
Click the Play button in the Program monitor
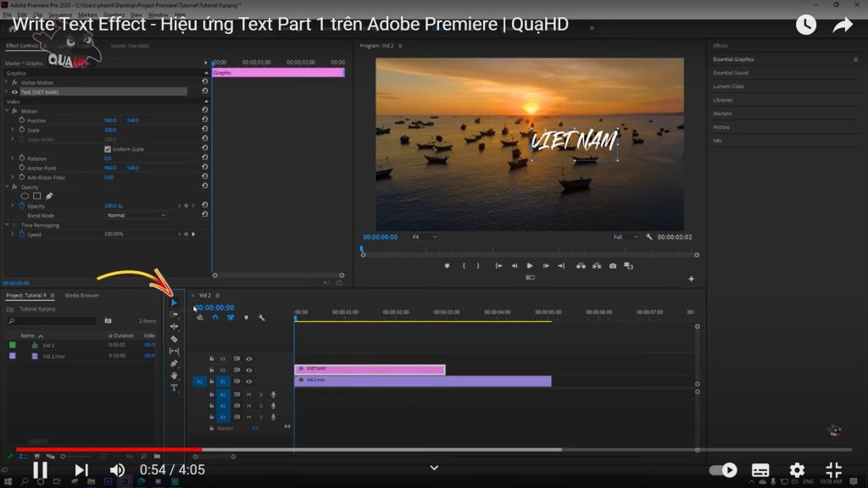click(x=530, y=265)
